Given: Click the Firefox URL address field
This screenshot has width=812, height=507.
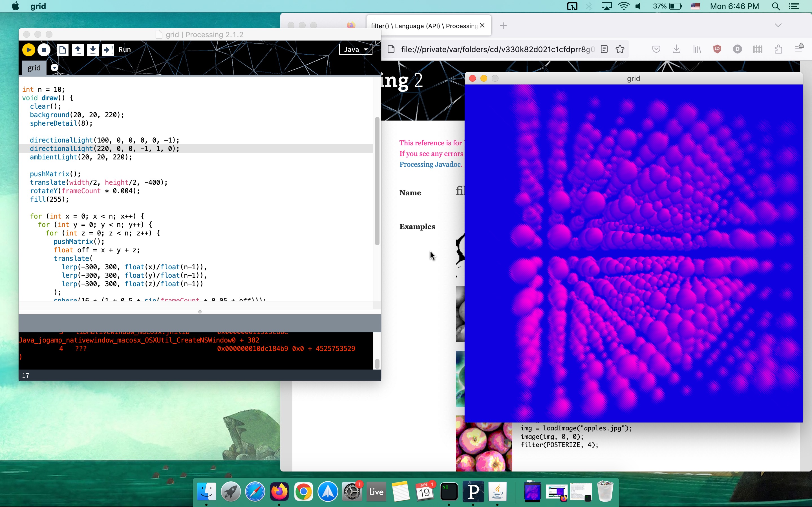Looking at the screenshot, I should tap(497, 49).
